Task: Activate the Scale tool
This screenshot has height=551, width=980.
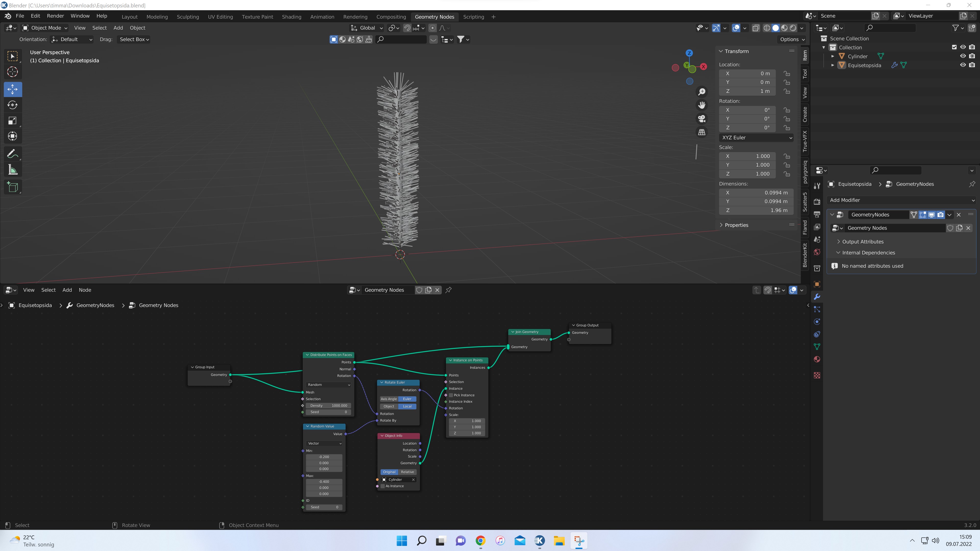Action: tap(13, 120)
